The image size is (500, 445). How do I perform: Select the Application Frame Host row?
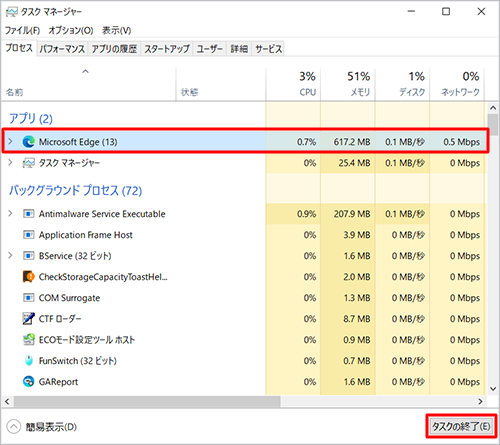point(244,235)
